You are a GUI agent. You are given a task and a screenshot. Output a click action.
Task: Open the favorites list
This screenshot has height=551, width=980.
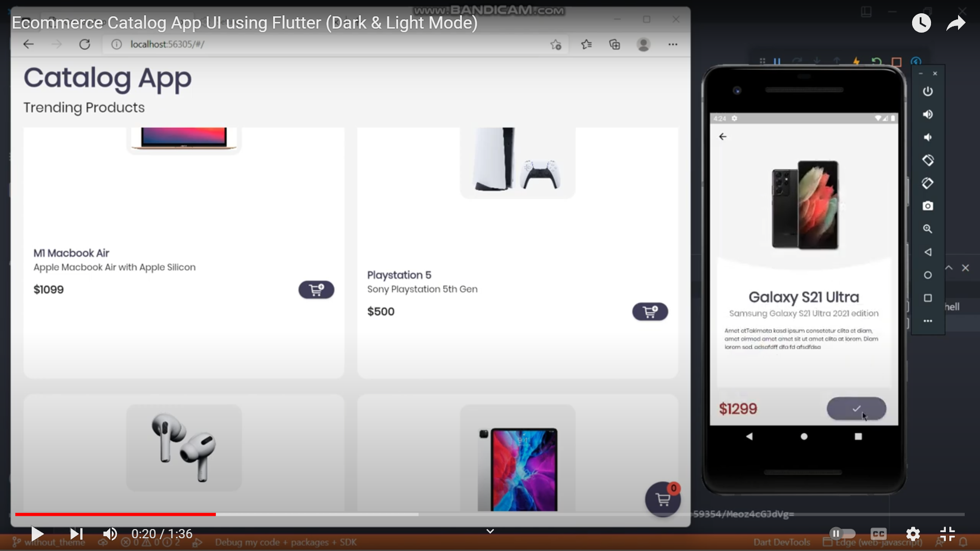[586, 44]
